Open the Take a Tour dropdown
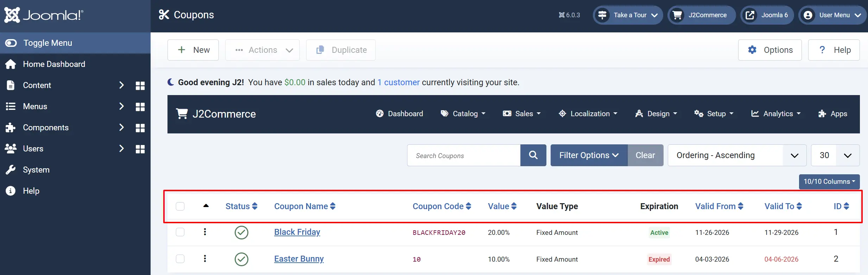Screen dimensions: 868x275 [x=628, y=15]
